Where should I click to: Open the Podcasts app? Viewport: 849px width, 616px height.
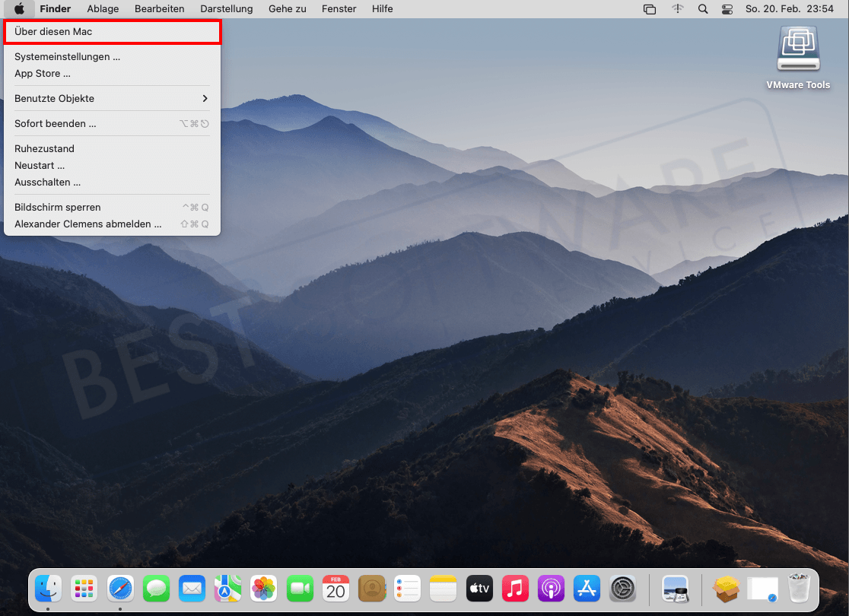pyautogui.click(x=550, y=588)
